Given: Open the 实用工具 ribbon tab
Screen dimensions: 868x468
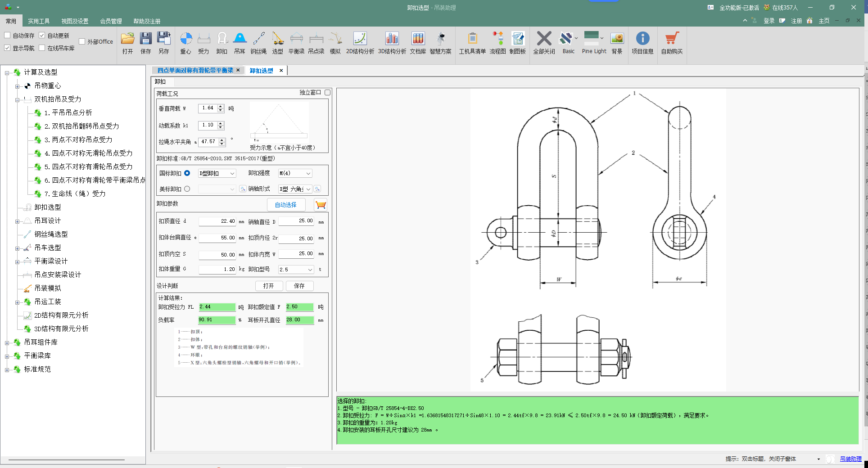Looking at the screenshot, I should point(39,21).
